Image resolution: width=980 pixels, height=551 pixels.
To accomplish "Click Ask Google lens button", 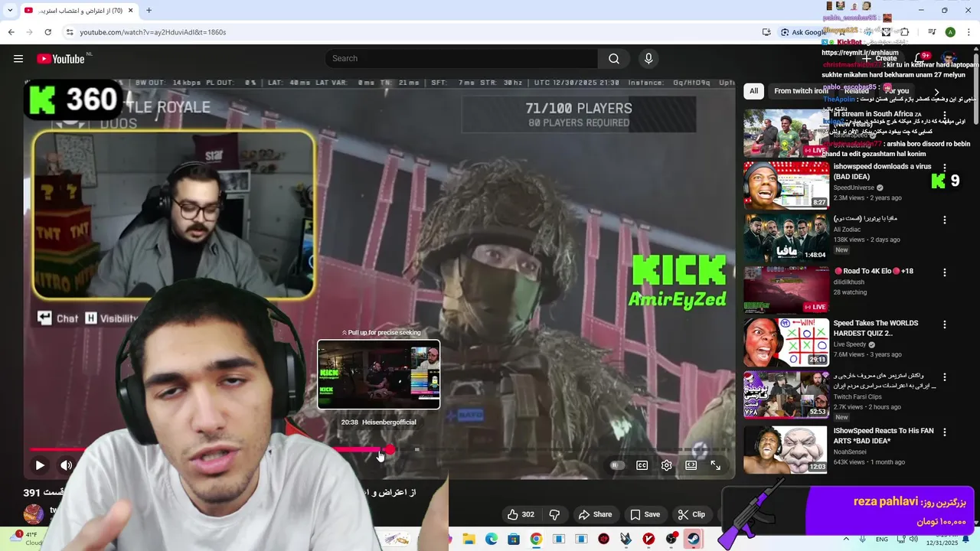I will click(803, 32).
